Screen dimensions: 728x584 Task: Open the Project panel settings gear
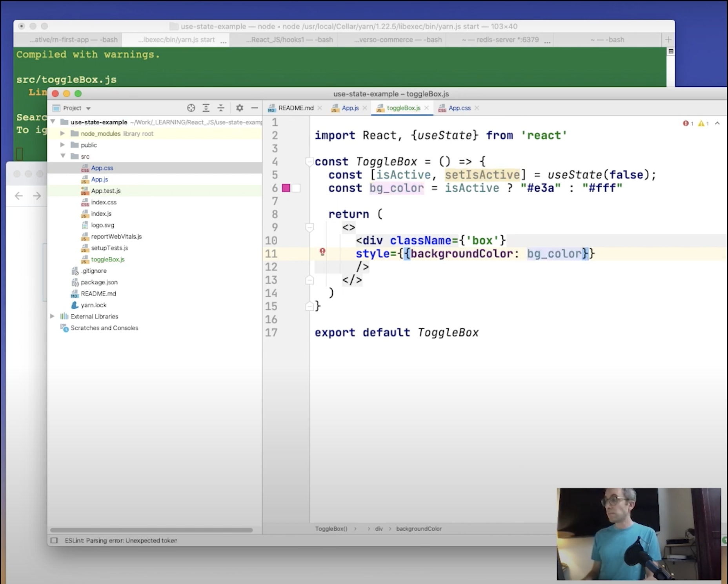pos(240,108)
